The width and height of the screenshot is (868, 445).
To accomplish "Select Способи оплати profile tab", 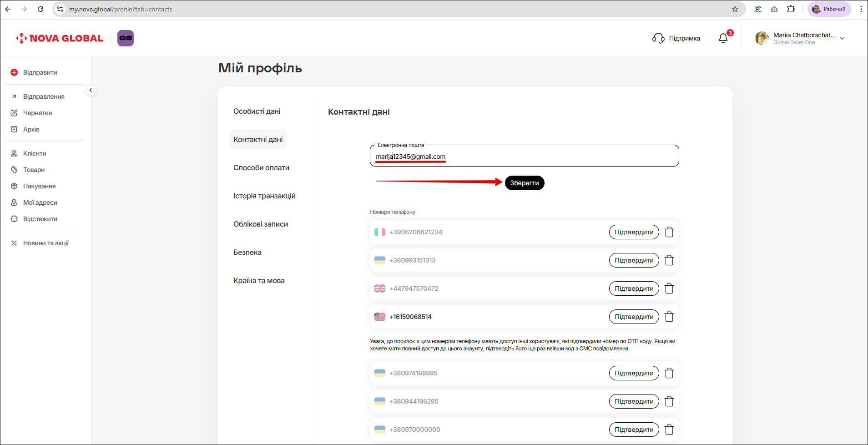I will pos(261,167).
